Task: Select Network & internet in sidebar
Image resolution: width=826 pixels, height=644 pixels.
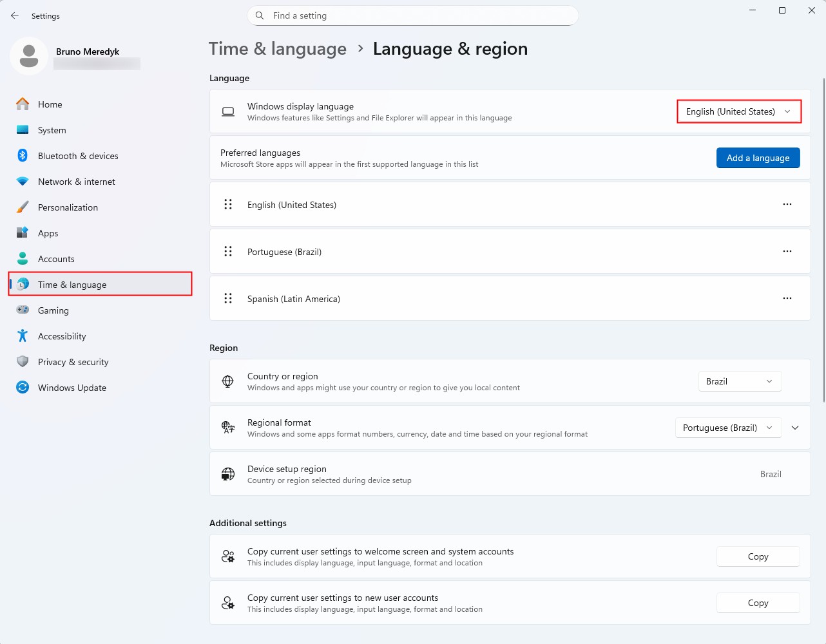Action: (x=101, y=182)
